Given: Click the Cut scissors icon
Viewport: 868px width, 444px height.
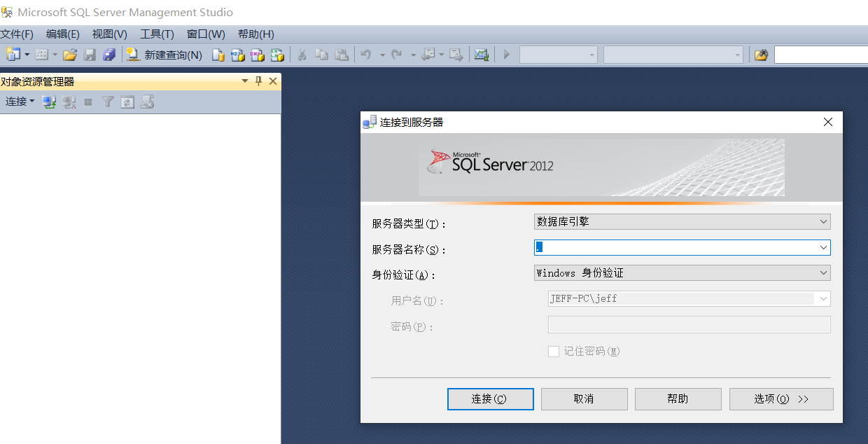Looking at the screenshot, I should tap(302, 55).
